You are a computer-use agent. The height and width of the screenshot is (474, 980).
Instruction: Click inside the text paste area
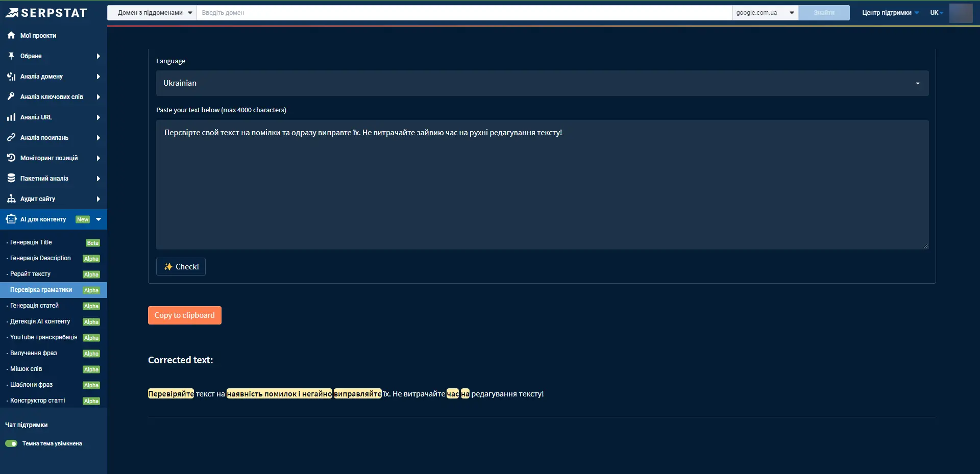click(x=542, y=185)
